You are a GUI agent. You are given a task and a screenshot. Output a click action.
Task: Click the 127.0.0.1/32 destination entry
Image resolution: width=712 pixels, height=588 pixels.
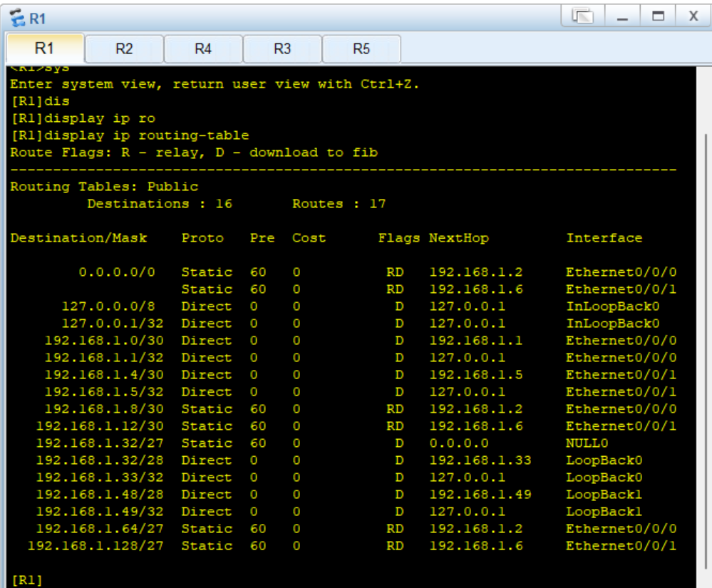pyautogui.click(x=112, y=324)
